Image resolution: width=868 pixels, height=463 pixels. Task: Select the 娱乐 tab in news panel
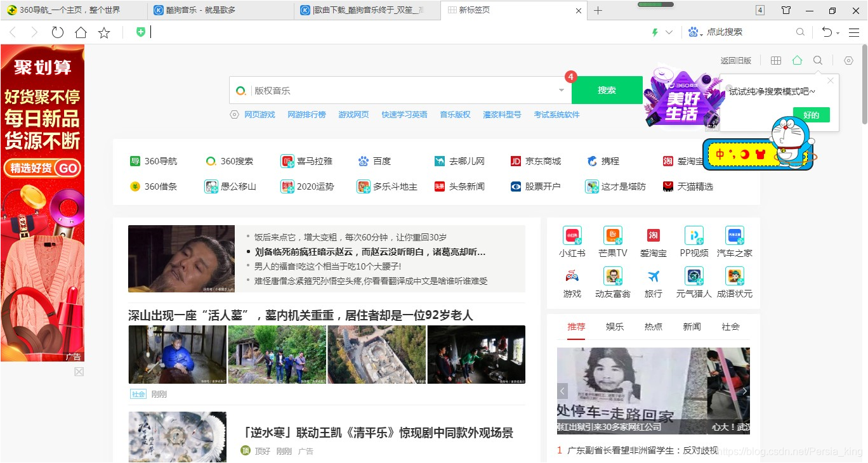[614, 327]
